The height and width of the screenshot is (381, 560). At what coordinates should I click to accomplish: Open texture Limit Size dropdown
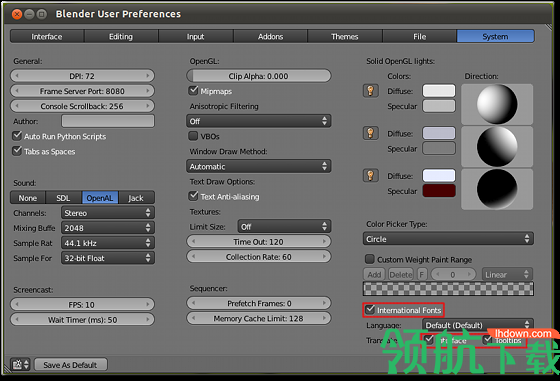(284, 226)
